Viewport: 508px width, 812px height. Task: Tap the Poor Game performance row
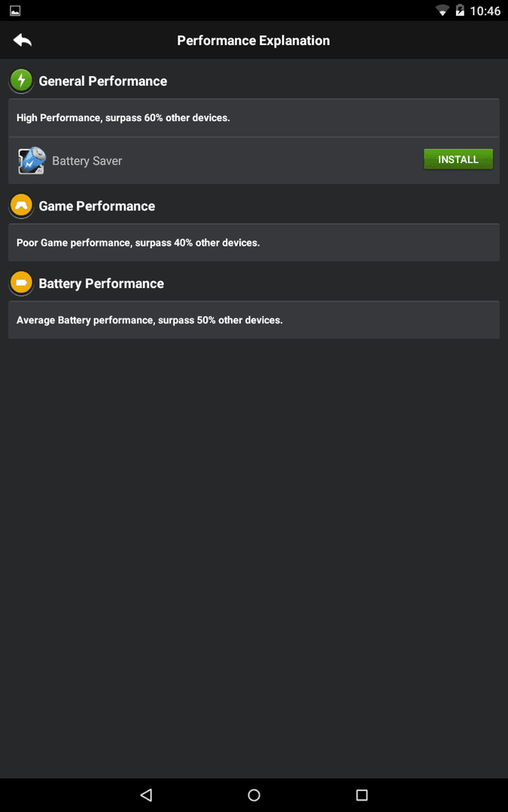coord(254,242)
